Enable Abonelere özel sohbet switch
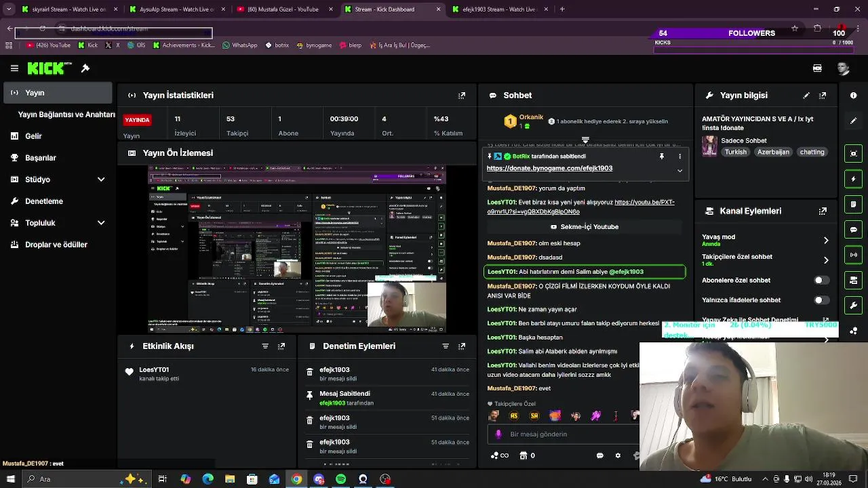The width and height of the screenshot is (868, 488). [x=821, y=280]
